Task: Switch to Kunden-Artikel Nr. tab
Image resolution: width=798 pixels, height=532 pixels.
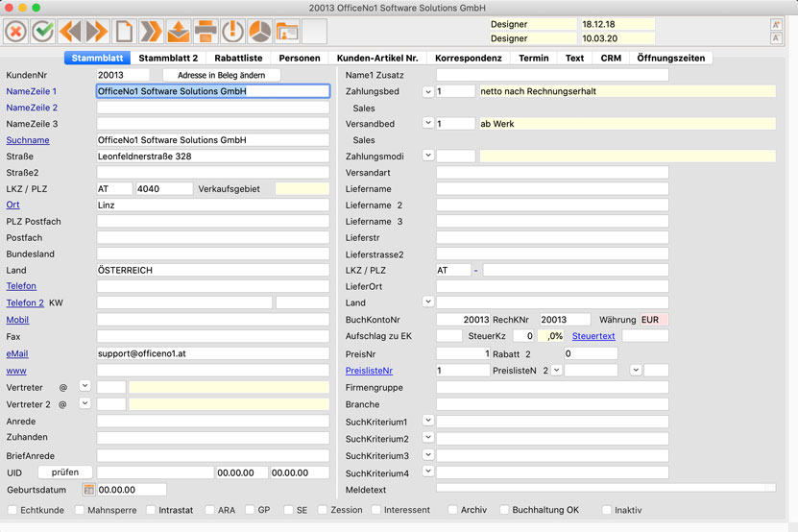Action: point(377,58)
